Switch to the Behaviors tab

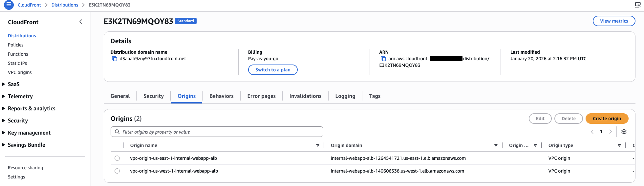pos(221,96)
